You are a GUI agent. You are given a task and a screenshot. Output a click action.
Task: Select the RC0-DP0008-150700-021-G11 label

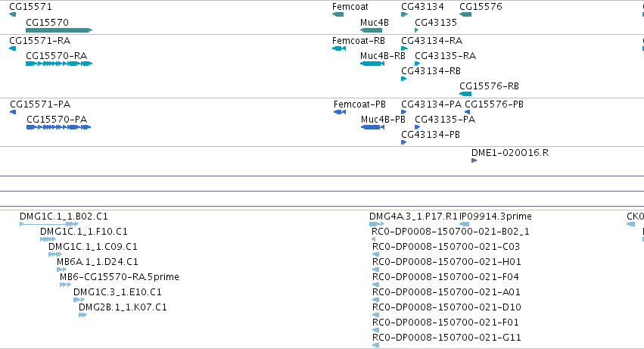tap(446, 338)
